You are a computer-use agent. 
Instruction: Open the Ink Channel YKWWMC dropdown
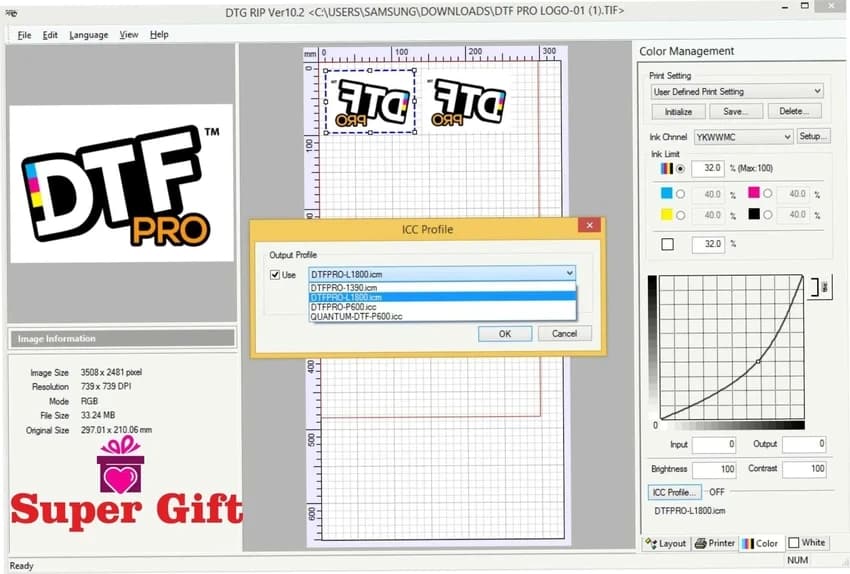743,137
